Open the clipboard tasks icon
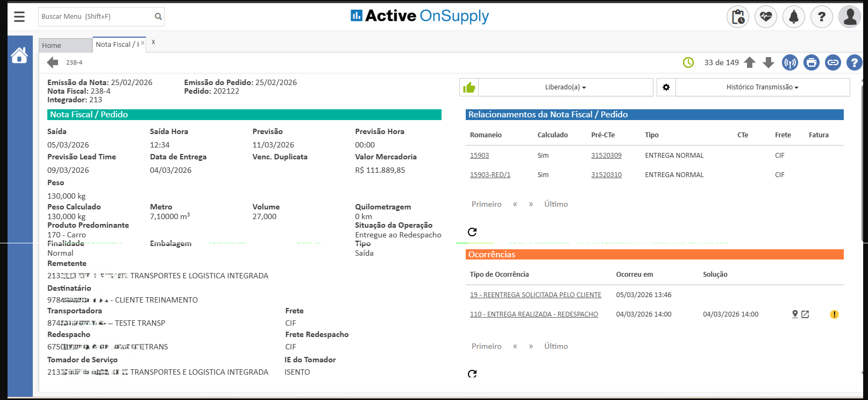This screenshot has height=400, width=868. tap(737, 17)
